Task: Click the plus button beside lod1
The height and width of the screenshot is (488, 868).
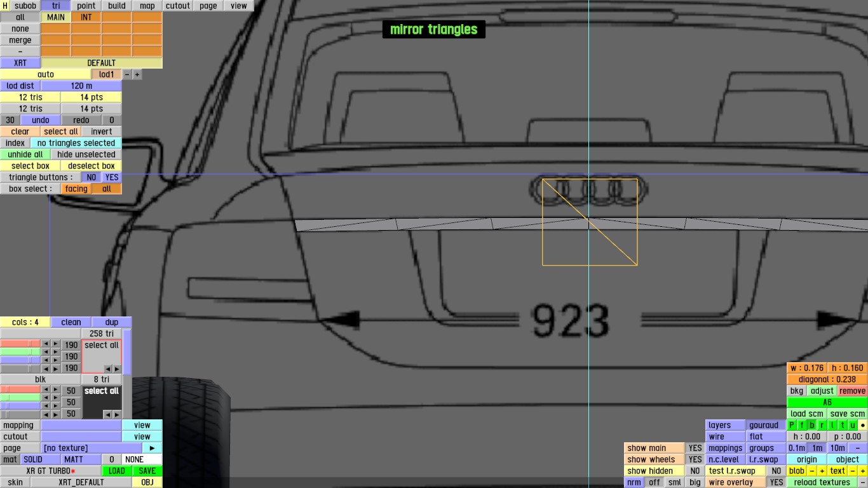Action: [137, 74]
